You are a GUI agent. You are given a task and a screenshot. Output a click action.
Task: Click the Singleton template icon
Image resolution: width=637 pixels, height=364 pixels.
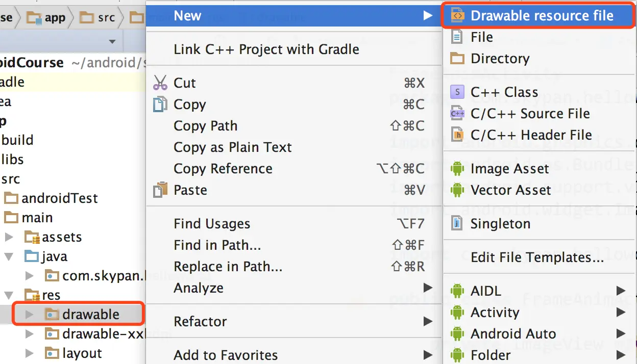click(x=457, y=224)
